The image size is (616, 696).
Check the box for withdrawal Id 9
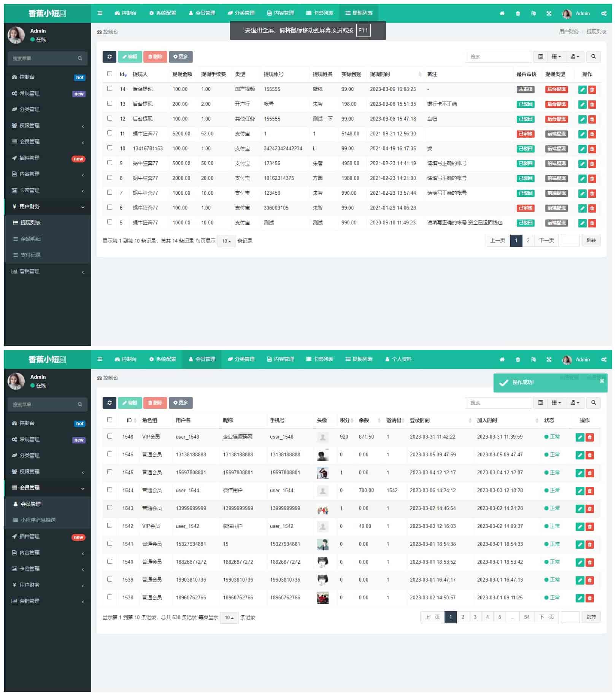110,163
